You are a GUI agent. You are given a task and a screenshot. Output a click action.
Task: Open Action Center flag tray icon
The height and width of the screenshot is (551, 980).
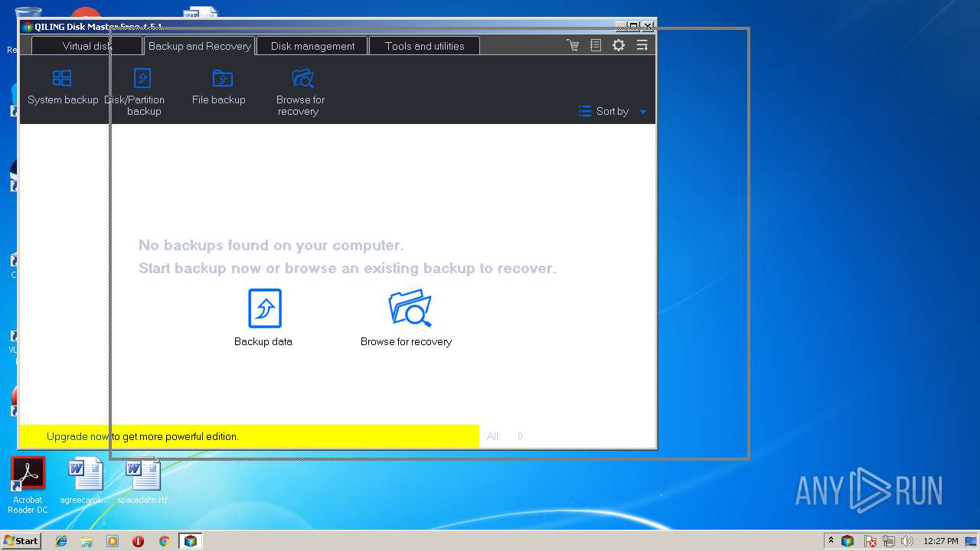tap(871, 541)
